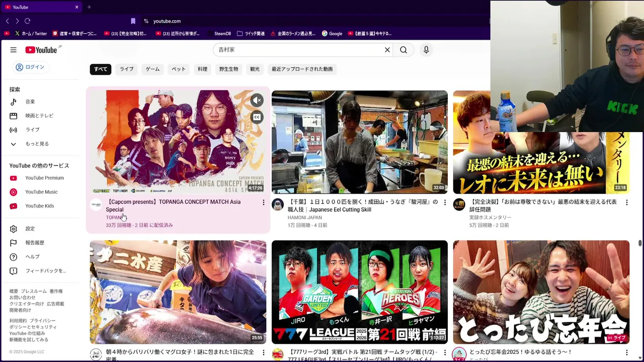Select the ペット filter chip
Viewport: 644px width, 362px height.
coord(179,69)
